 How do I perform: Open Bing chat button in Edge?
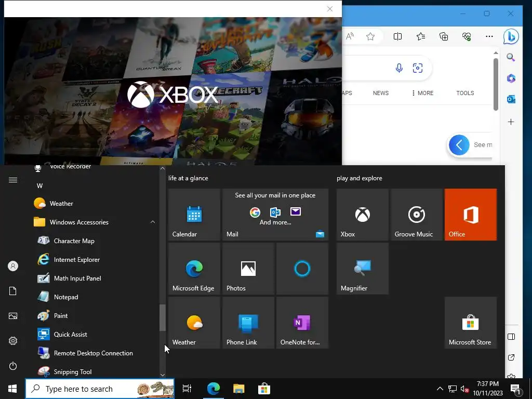(511, 37)
